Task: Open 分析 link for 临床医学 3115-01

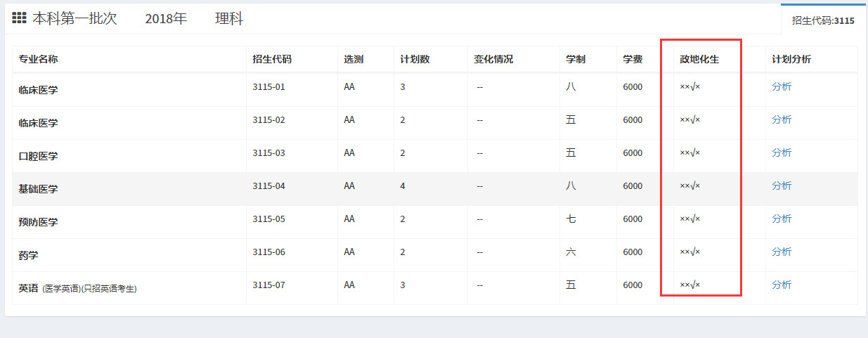Action: pos(781,86)
